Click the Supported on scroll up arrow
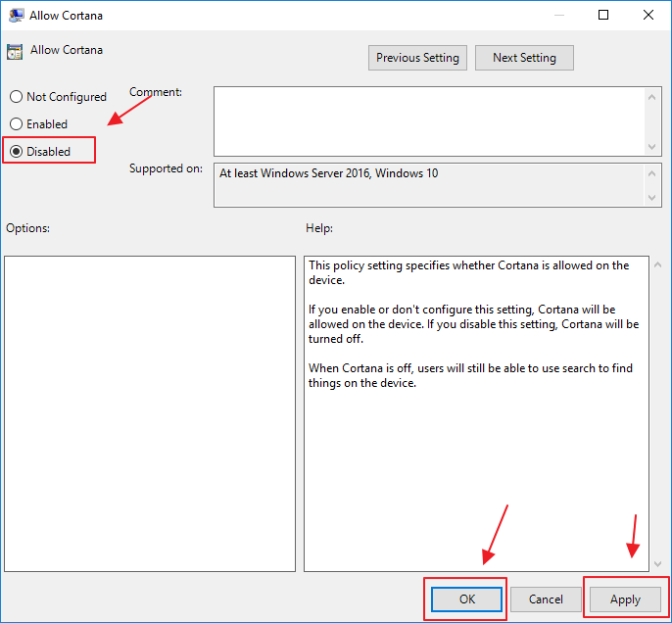Viewport: 672px width, 623px height. click(x=651, y=173)
